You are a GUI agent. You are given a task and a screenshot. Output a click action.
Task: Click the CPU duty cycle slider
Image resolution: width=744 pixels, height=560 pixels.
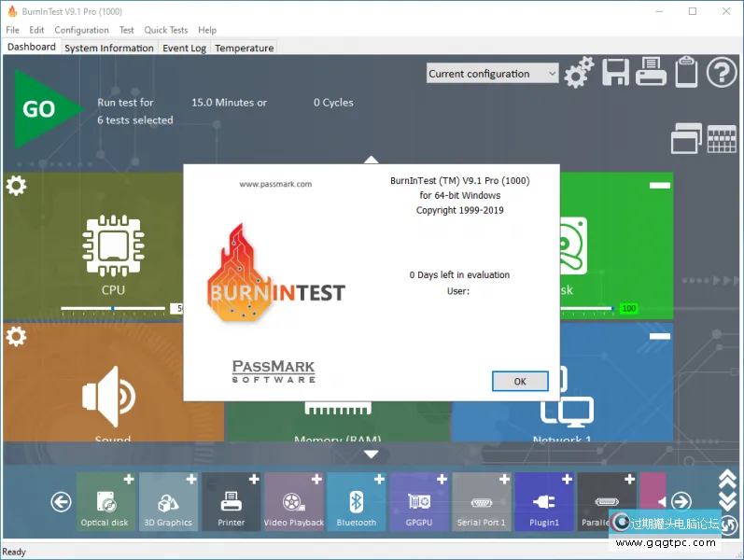[113, 309]
